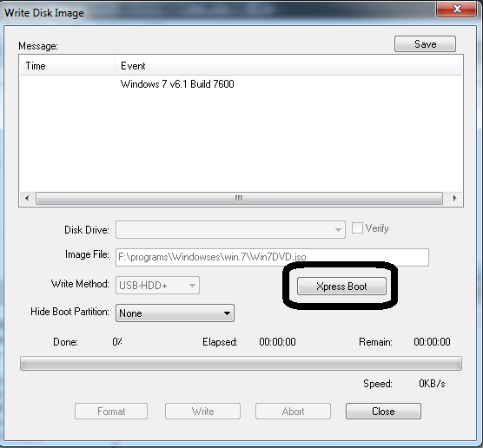Click the Save button
The height and width of the screenshot is (448, 483).
[x=425, y=43]
